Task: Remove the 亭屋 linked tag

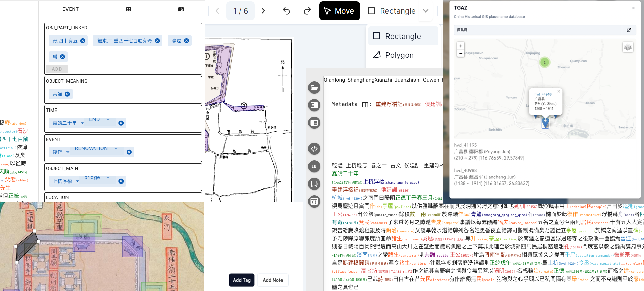Action: [186, 41]
